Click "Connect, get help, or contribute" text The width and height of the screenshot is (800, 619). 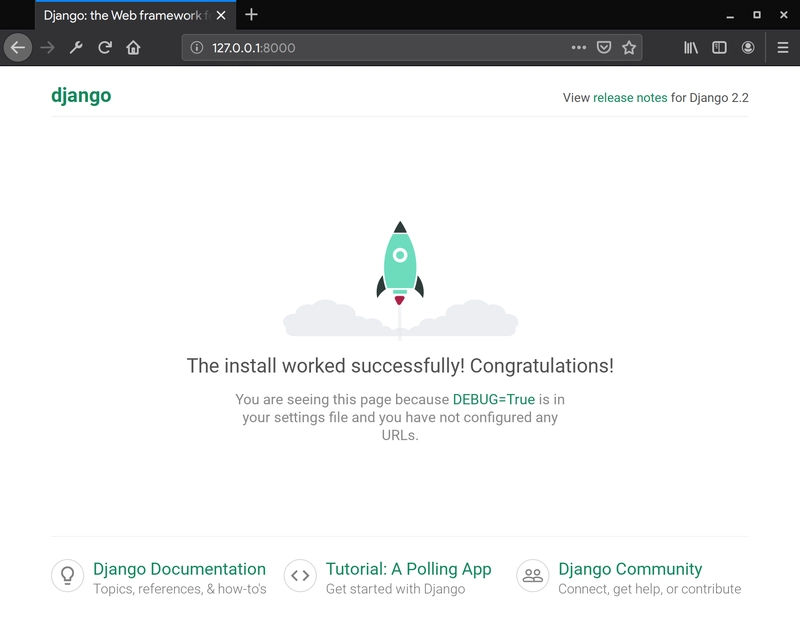coord(649,589)
